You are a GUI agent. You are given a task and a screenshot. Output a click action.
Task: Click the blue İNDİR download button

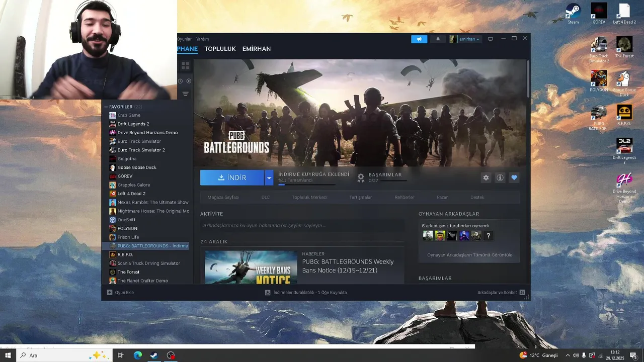click(x=232, y=177)
